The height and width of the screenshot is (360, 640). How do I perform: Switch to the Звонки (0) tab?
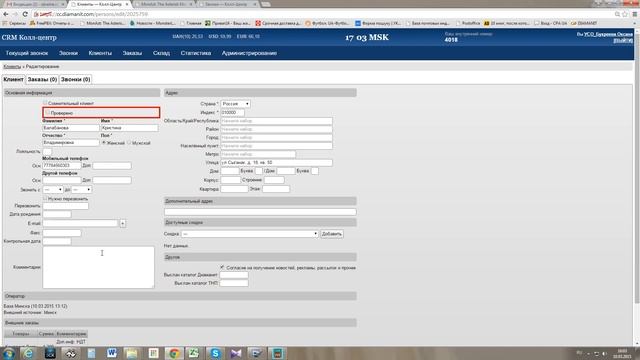tap(76, 79)
